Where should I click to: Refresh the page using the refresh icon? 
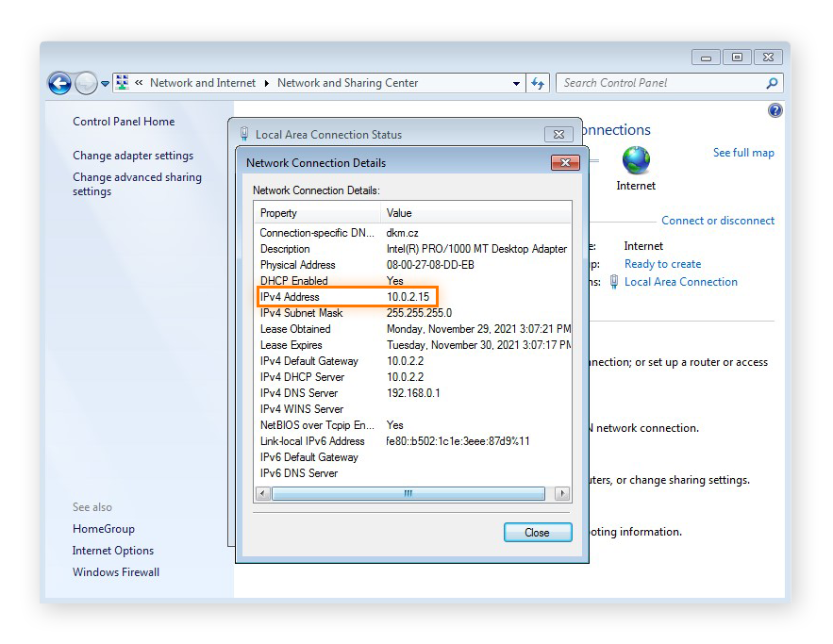pos(537,83)
